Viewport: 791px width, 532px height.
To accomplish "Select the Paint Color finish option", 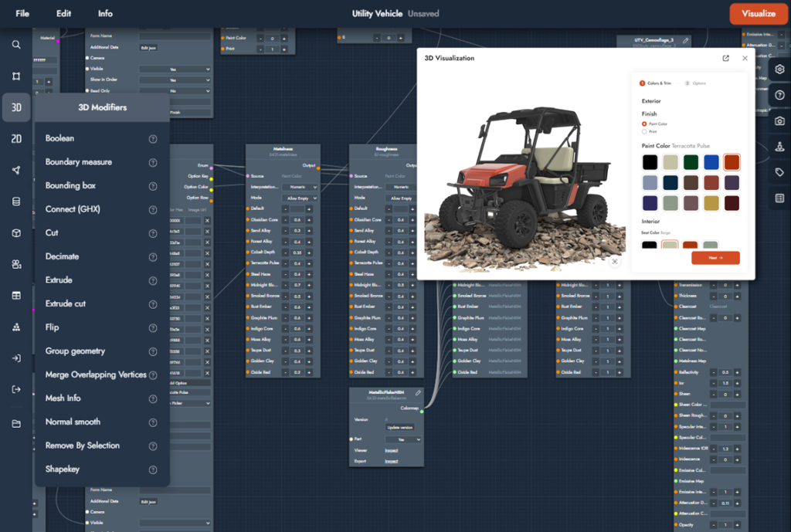I will pyautogui.click(x=645, y=124).
